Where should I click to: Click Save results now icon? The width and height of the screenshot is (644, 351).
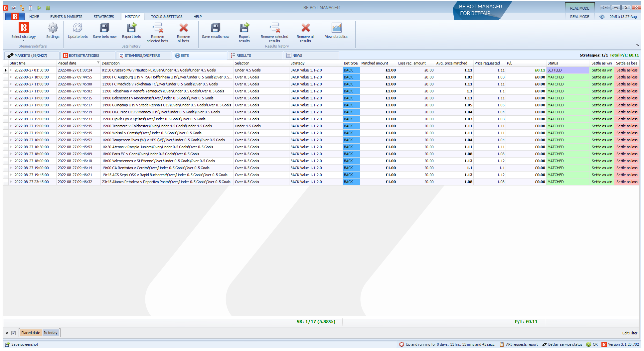(216, 28)
